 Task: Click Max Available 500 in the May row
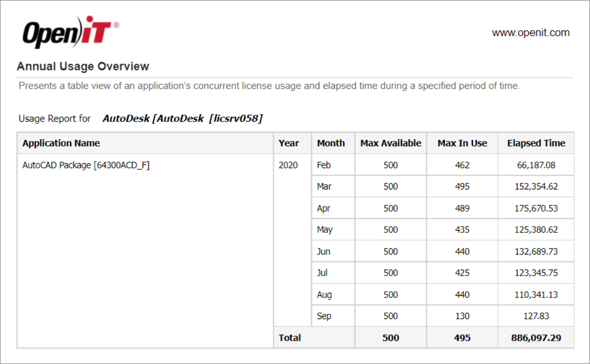[391, 229]
